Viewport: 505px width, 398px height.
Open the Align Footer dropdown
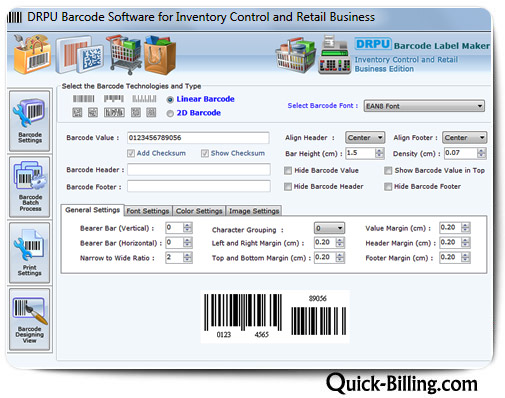click(465, 137)
